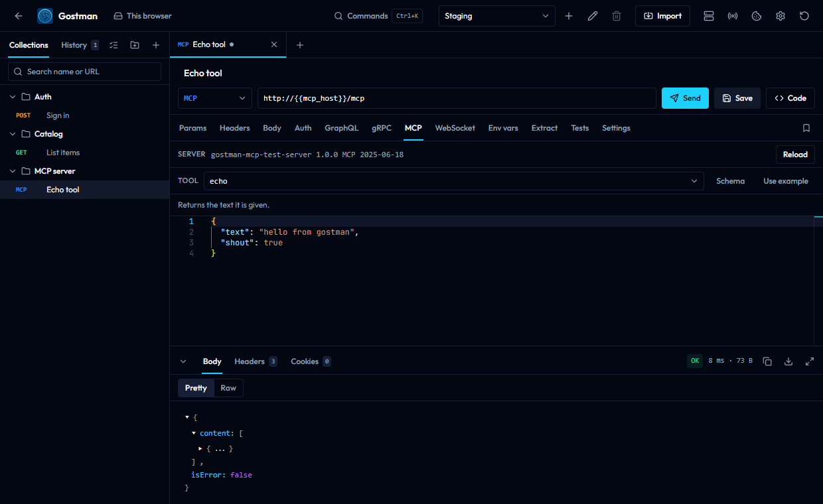Collapse the Catalog folder chevron
Screen dimensions: 823x504
13,134
